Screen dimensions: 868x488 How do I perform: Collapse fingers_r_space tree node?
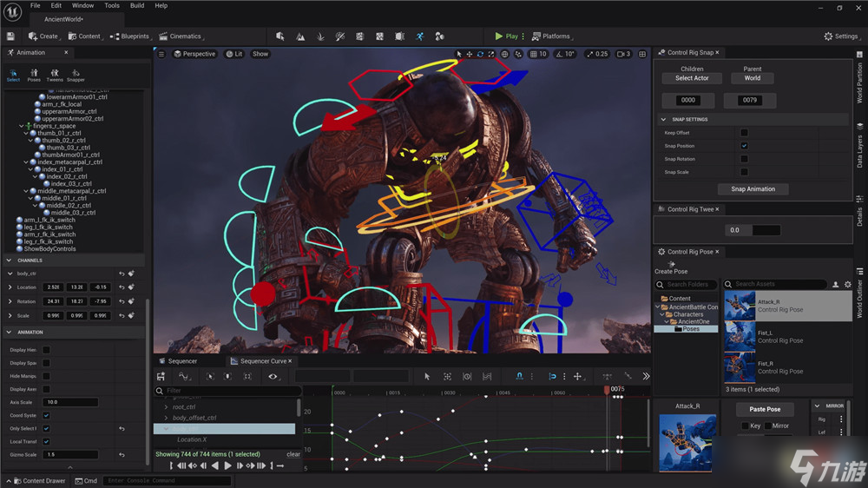coord(21,126)
